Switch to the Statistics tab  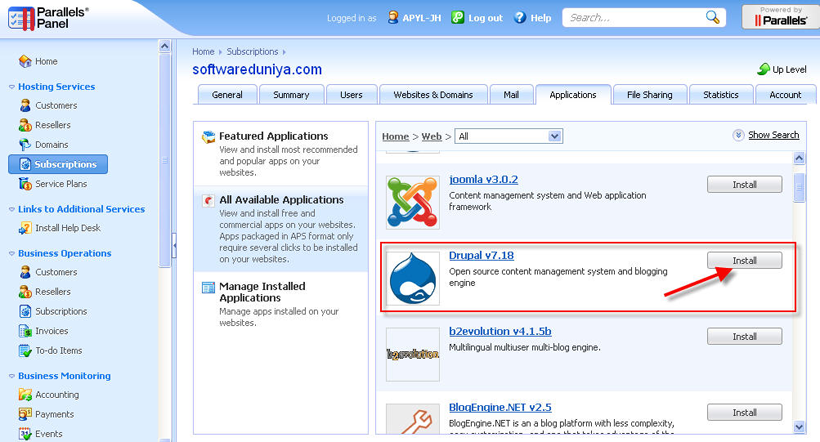(x=721, y=95)
